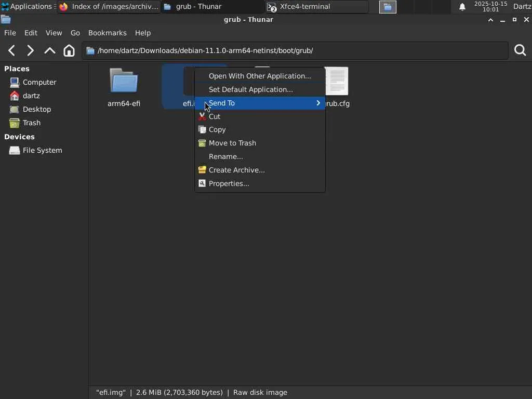Click the notification bell icon
Screen dimensions: 532x399
[462, 7]
